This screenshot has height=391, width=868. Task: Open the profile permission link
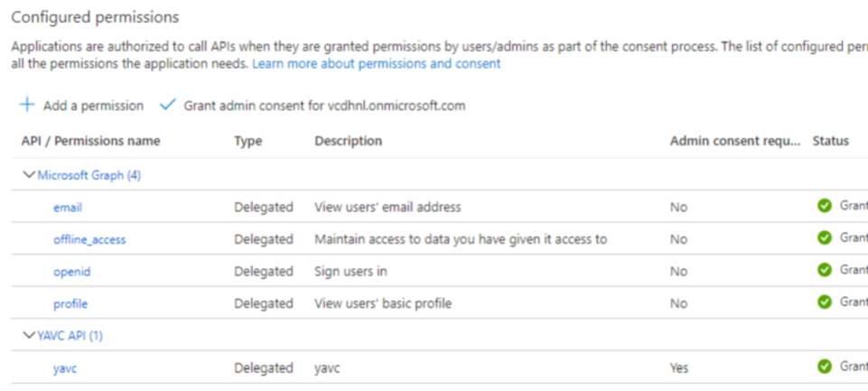(70, 304)
